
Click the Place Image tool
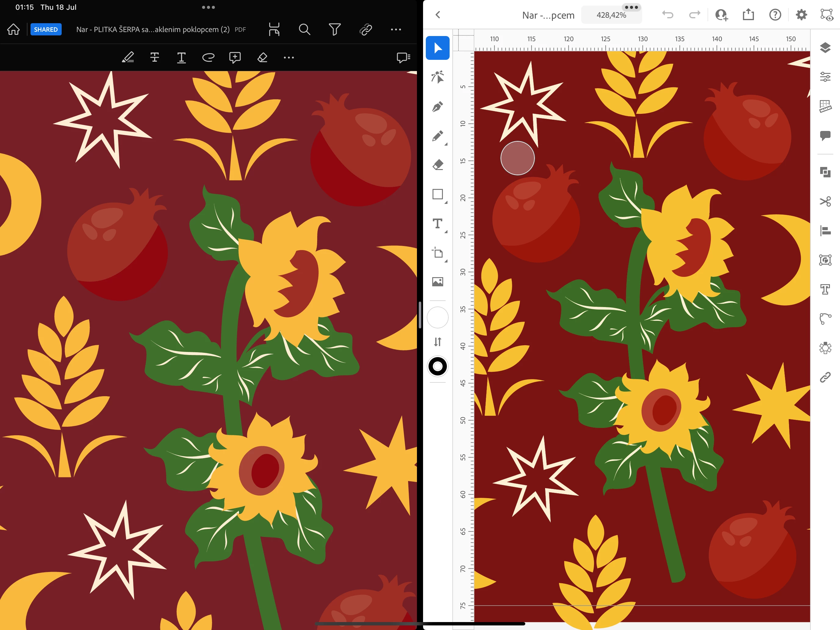click(437, 282)
